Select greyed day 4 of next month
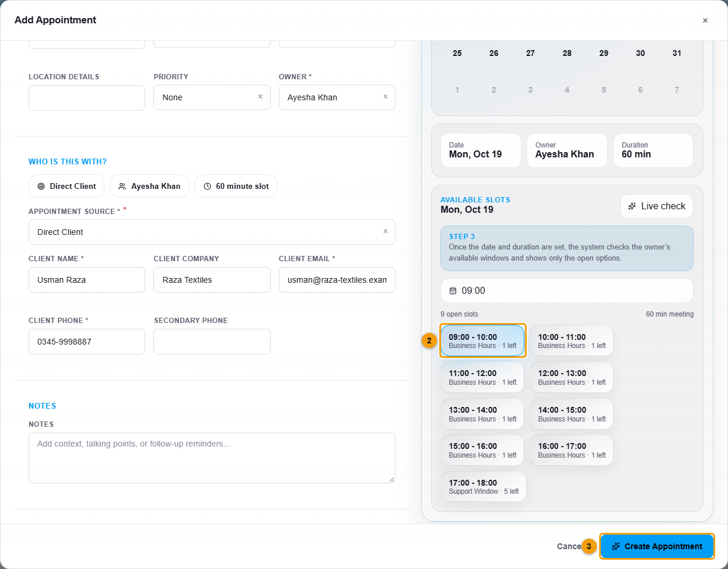This screenshot has height=569, width=728. click(567, 90)
